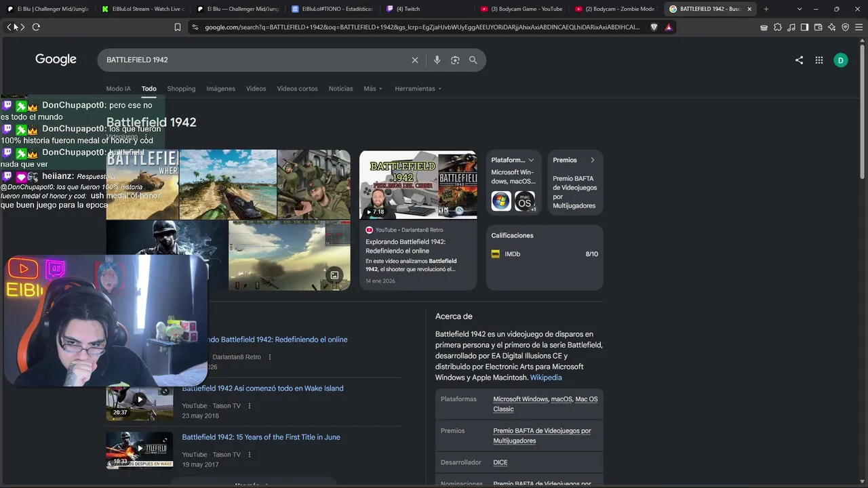Switch to the Videos cortos tab
The image size is (868, 488).
pyautogui.click(x=297, y=89)
